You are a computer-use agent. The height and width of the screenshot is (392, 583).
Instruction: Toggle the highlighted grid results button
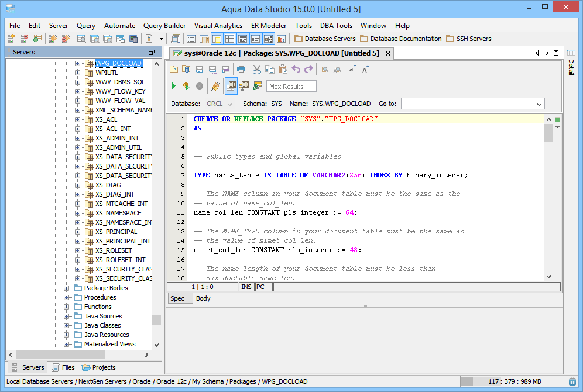231,86
